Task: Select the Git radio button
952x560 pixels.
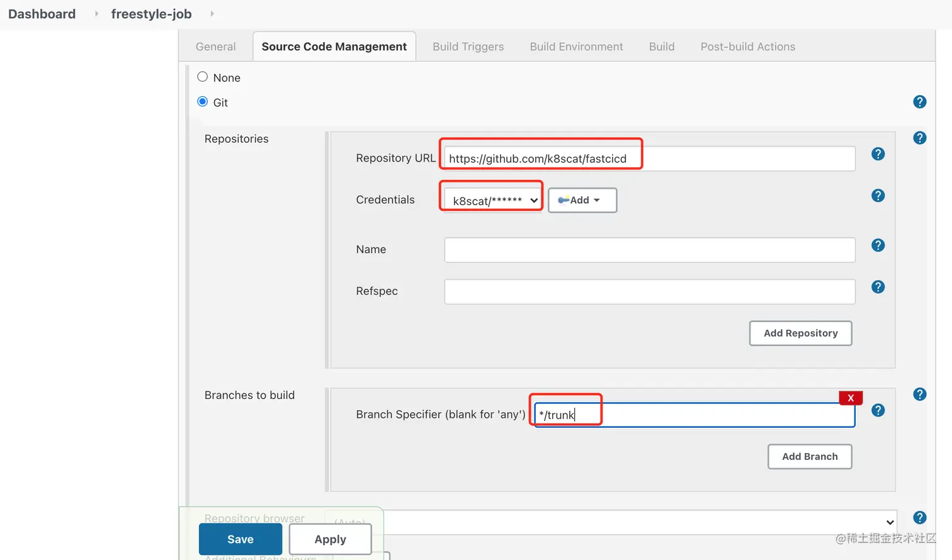Action: point(203,102)
